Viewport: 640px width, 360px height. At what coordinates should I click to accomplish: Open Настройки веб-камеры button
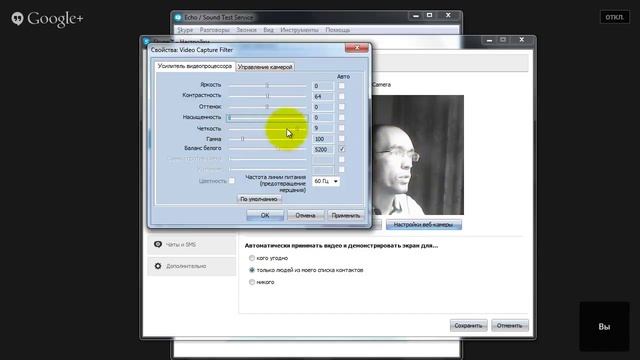[x=423, y=224]
